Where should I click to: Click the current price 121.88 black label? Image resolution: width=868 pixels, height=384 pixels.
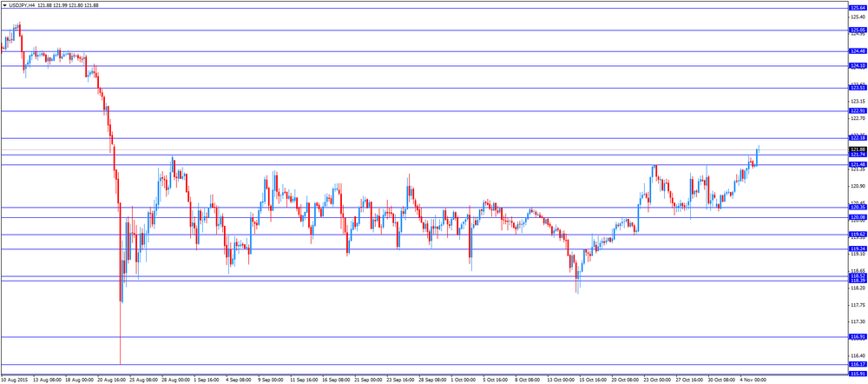(858, 149)
